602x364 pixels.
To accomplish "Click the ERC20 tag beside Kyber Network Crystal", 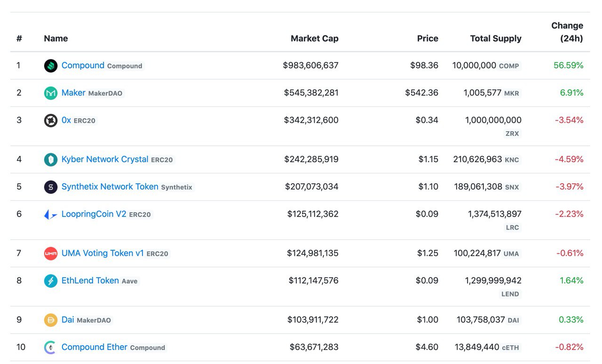I will click(162, 159).
